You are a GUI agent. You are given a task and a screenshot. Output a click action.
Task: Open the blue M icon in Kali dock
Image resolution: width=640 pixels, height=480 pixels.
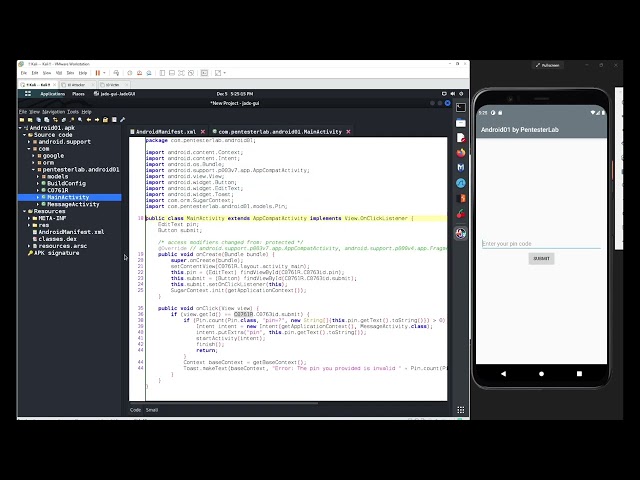[x=461, y=168]
